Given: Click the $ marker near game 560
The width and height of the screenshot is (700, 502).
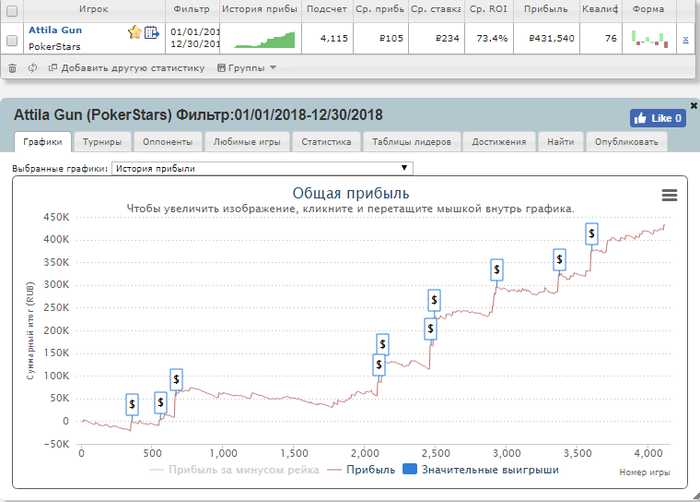Looking at the screenshot, I should (161, 403).
